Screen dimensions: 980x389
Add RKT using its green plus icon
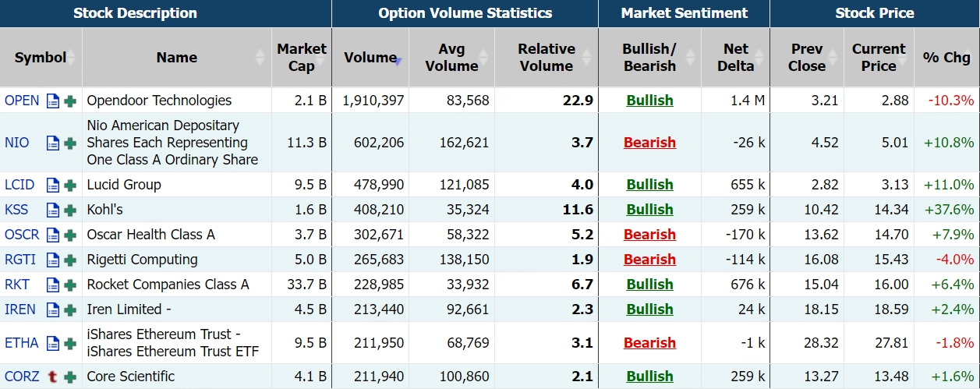click(70, 285)
